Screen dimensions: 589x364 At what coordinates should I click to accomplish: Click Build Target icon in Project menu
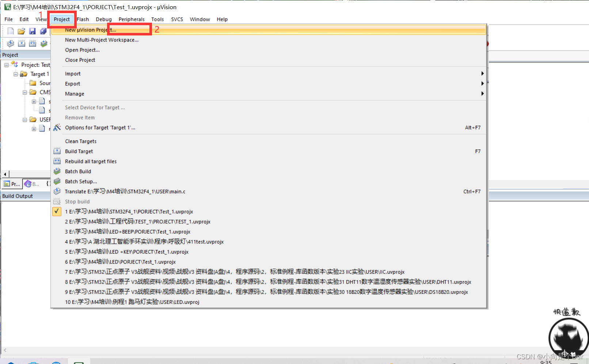pyautogui.click(x=57, y=151)
